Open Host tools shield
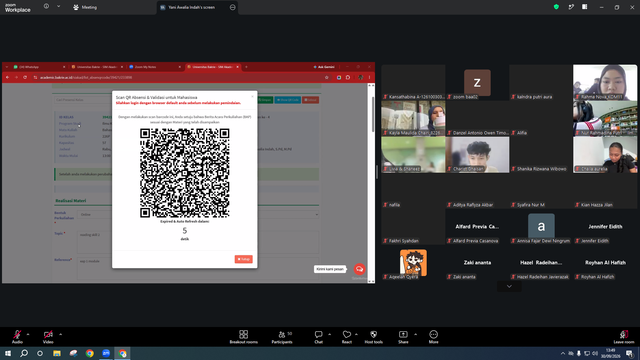640x360 pixels. 373,337
